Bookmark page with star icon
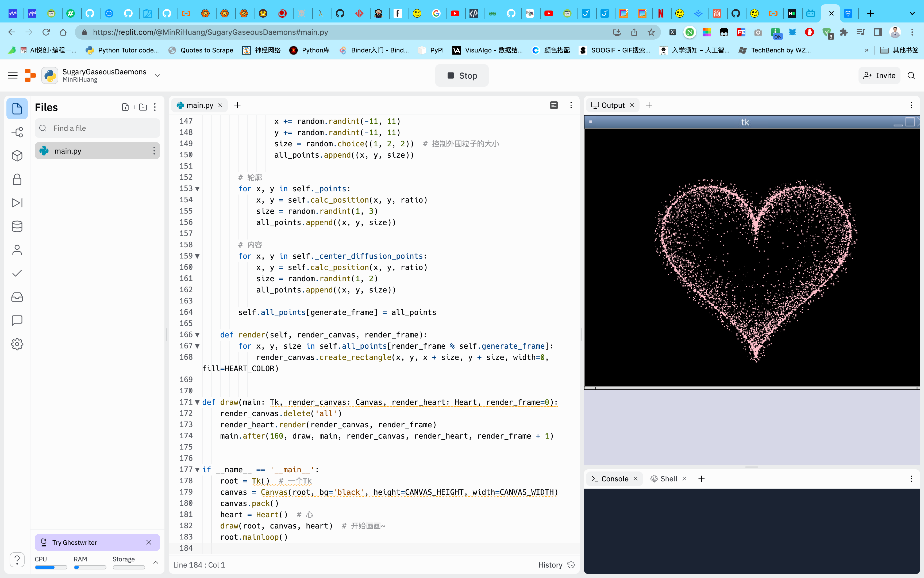Viewport: 924px width, 578px height. click(x=651, y=32)
